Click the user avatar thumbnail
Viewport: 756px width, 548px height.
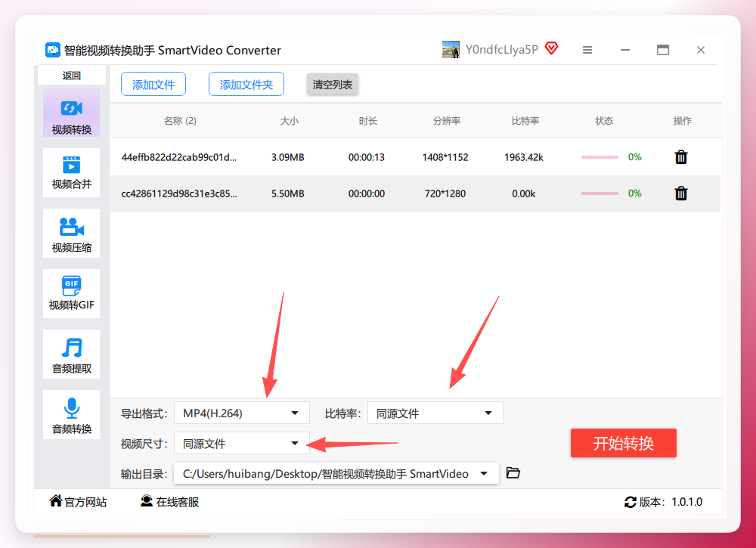(x=451, y=50)
